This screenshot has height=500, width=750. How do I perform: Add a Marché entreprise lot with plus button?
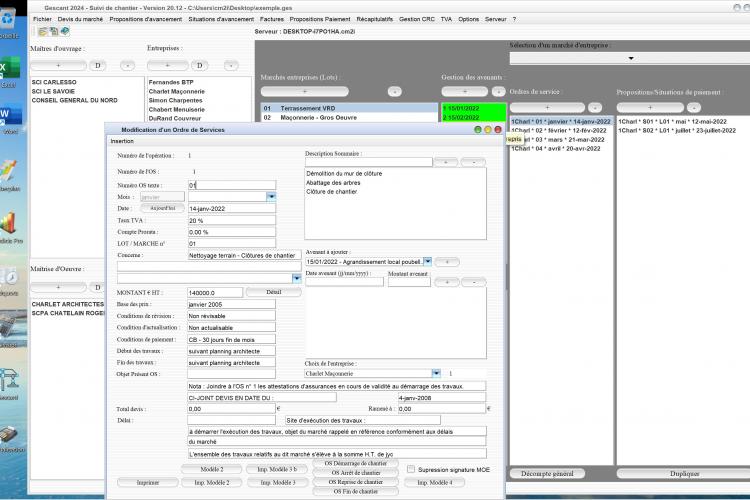click(305, 91)
